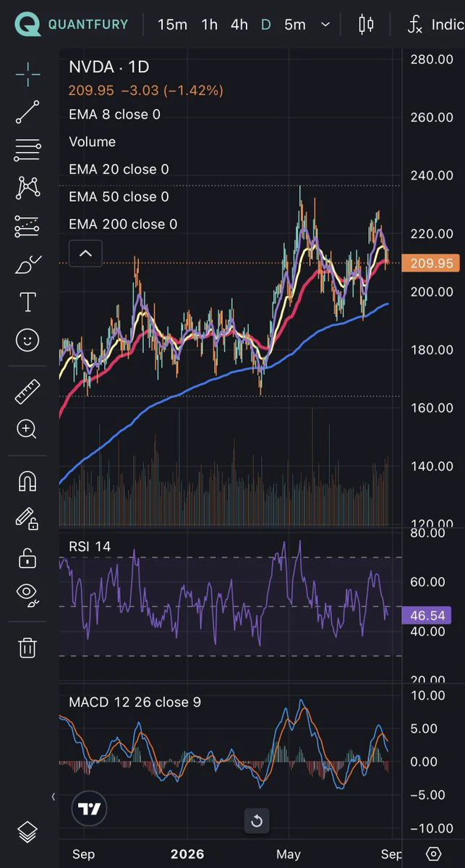Select the brush drawing tool

[x=27, y=265]
